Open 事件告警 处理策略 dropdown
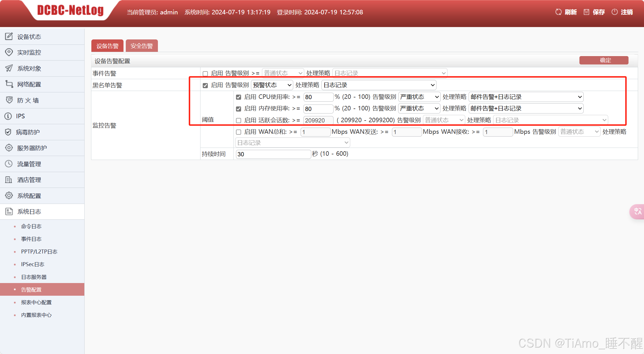 pyautogui.click(x=390, y=73)
